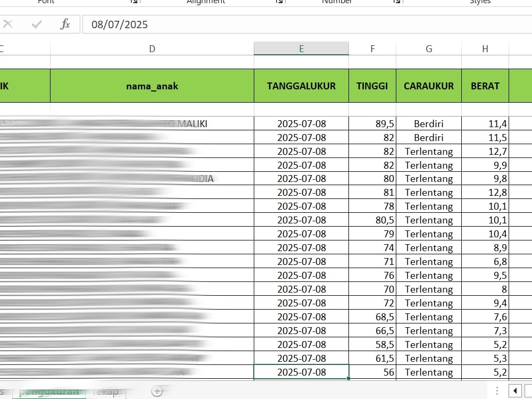Select weight cell with value 11,4
This screenshot has height=399, width=532.
[x=485, y=123]
